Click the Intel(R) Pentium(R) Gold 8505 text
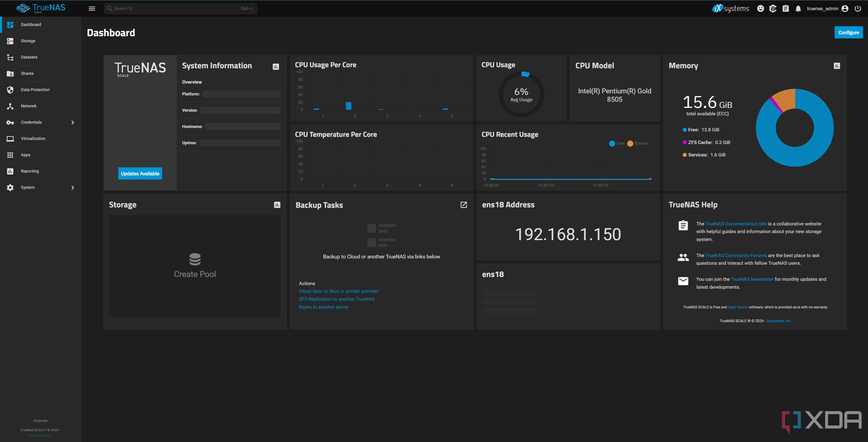 pos(614,95)
